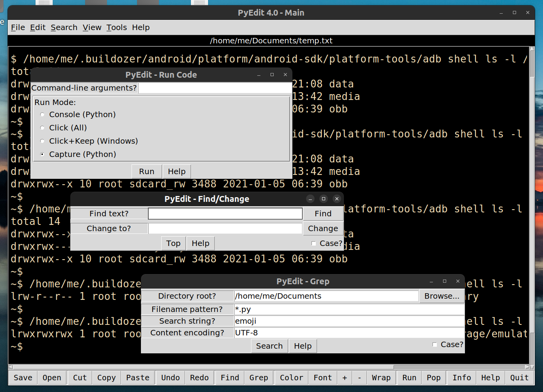Click the /home/me/Documents/temp.txt file label
Image resolution: width=543 pixels, height=392 pixels.
pos(271,41)
